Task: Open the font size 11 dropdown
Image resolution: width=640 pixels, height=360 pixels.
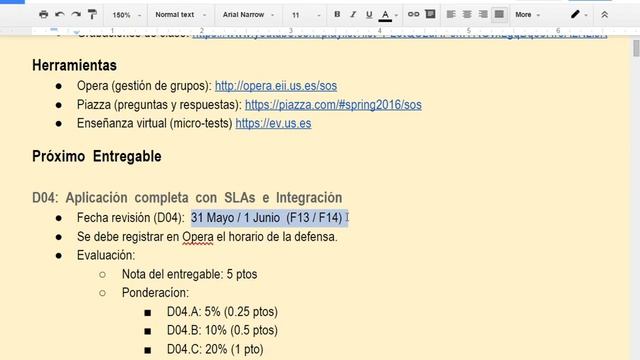Action: click(x=306, y=15)
